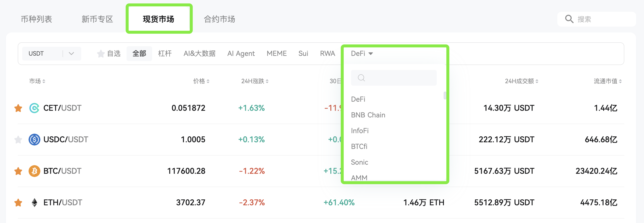Sort by 24H涨跌 column arrows
Screen dimensions: 644x223
(267, 81)
